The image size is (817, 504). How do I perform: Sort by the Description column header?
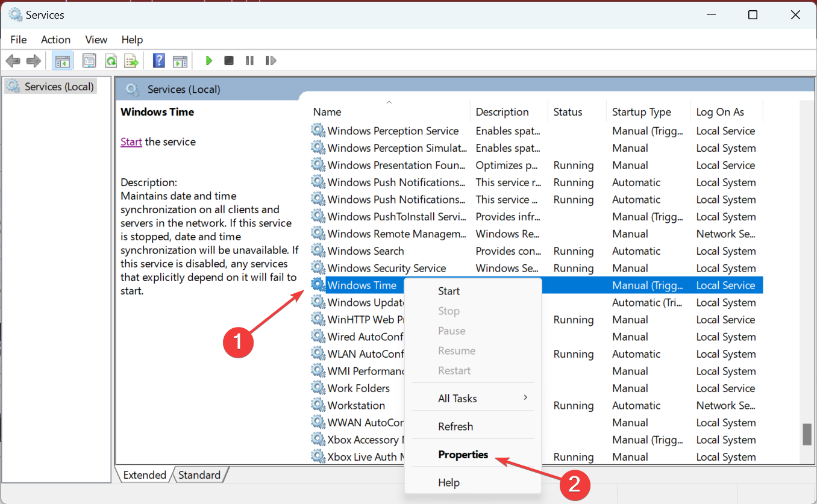(x=509, y=112)
